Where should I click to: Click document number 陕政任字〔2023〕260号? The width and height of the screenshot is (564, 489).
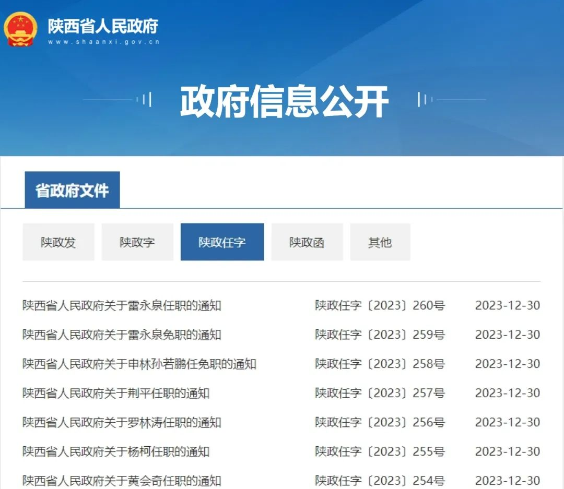[380, 305]
